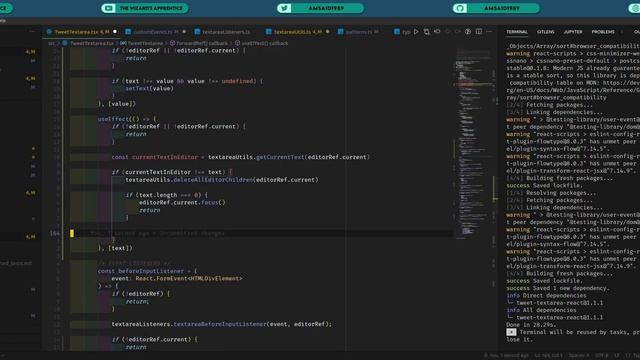Click 'React.FormEvent<HTMLDivElement>' type in code
640x360 pixels.
pyautogui.click(x=189, y=278)
